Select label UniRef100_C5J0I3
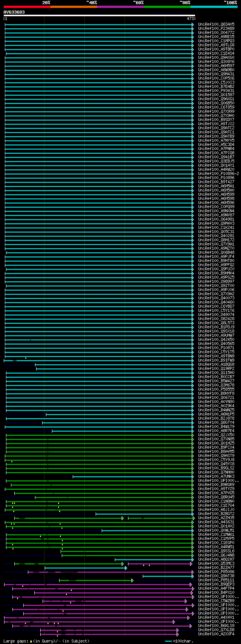The width and height of the screenshot is (241, 644). coord(216,82)
